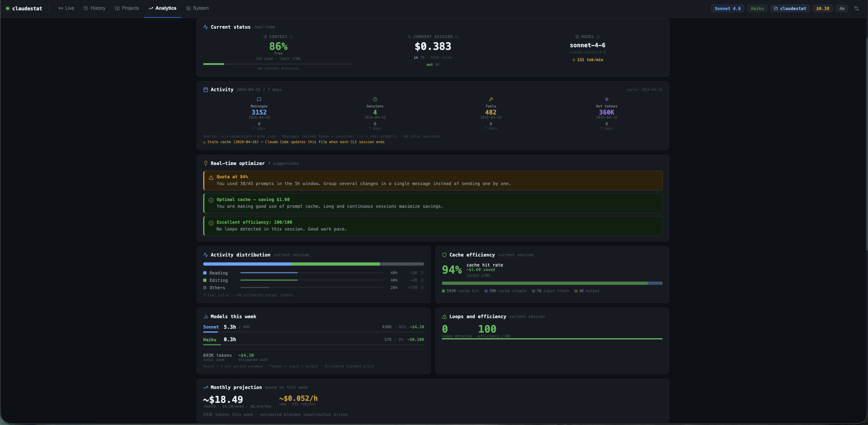Image resolution: width=868 pixels, height=425 pixels.
Task: Click the loops efficiency green bar
Action: pos(552,339)
